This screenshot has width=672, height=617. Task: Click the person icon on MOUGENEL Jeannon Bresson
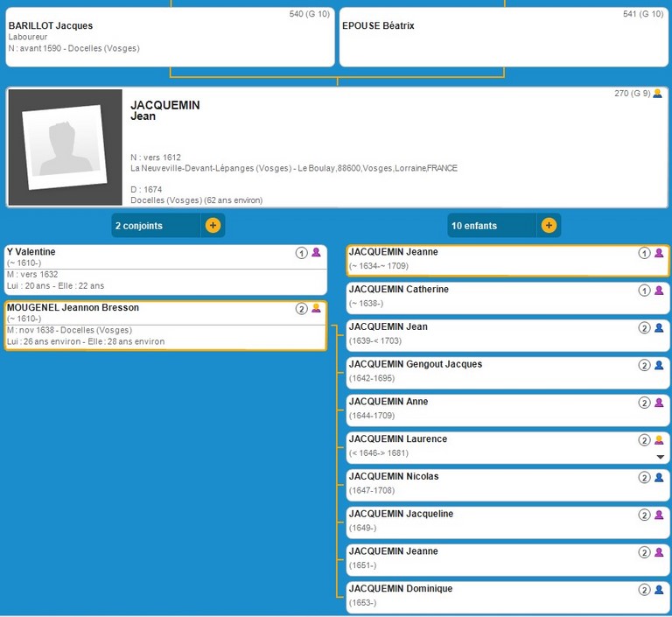317,309
